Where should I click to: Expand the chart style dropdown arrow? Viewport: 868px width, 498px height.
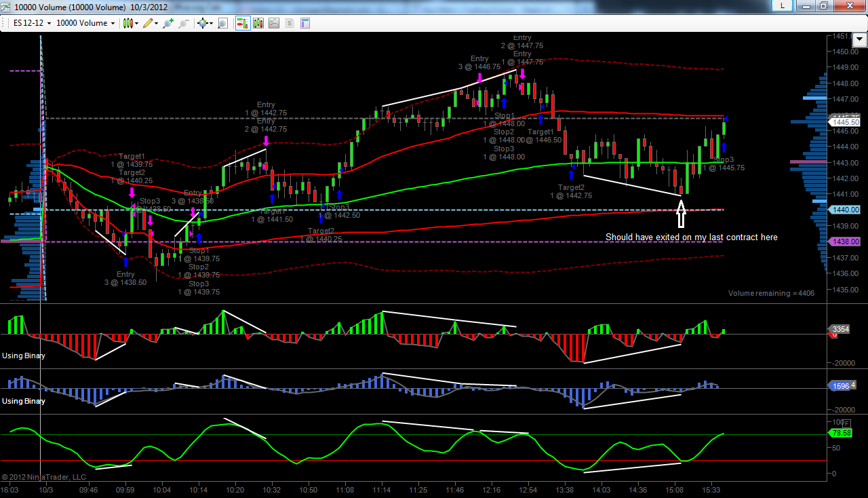136,23
